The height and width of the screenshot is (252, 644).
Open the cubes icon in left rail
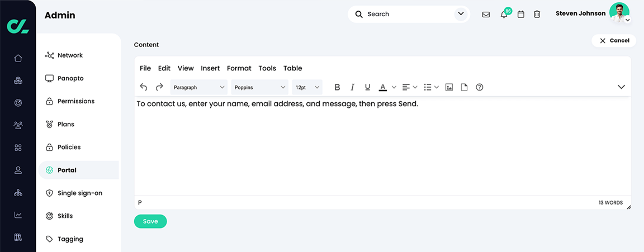tap(18, 80)
